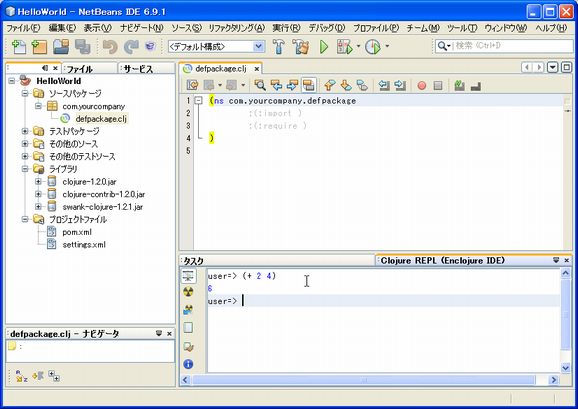578x409 pixels.
Task: Select Clojure REPL (Enclojure IDE) tab
Action: click(x=442, y=261)
